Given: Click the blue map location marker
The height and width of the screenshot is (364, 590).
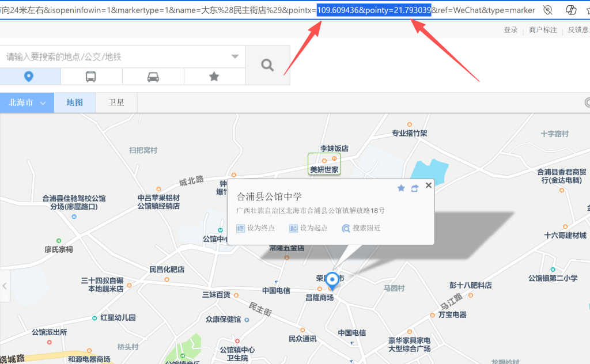Looking at the screenshot, I should [x=332, y=281].
